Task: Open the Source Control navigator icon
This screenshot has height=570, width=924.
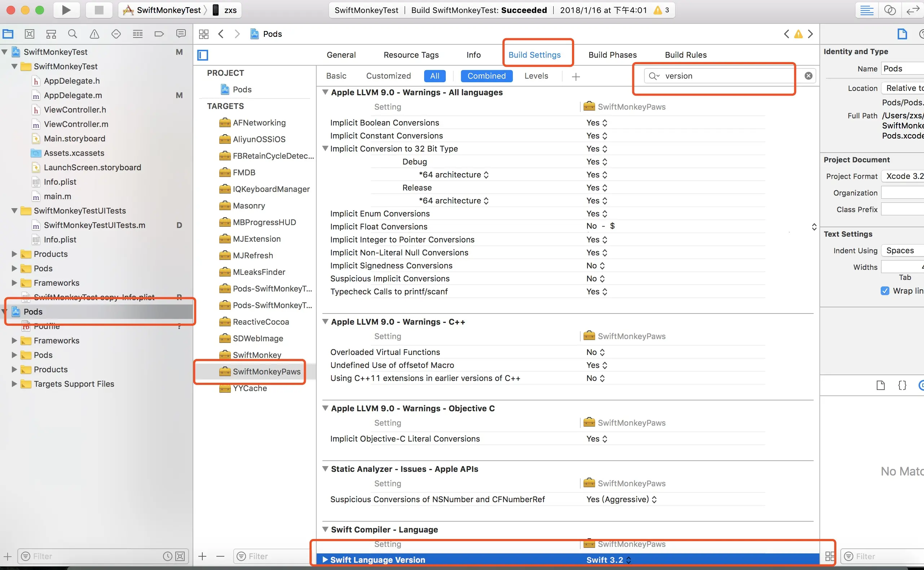Action: (x=29, y=34)
